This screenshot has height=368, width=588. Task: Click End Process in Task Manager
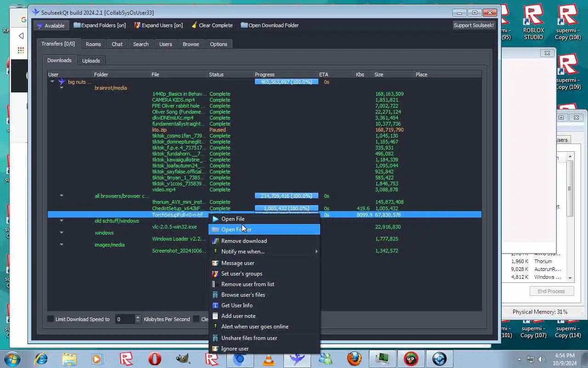(x=551, y=291)
